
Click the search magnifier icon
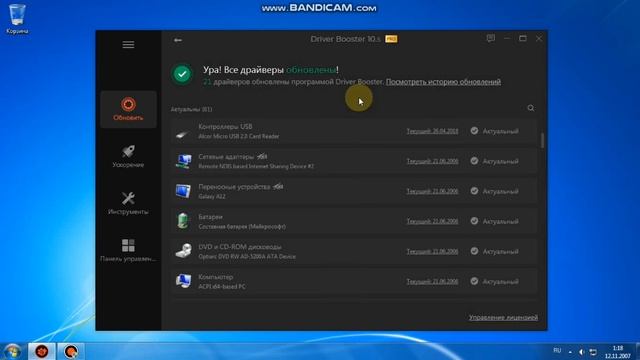(531, 108)
